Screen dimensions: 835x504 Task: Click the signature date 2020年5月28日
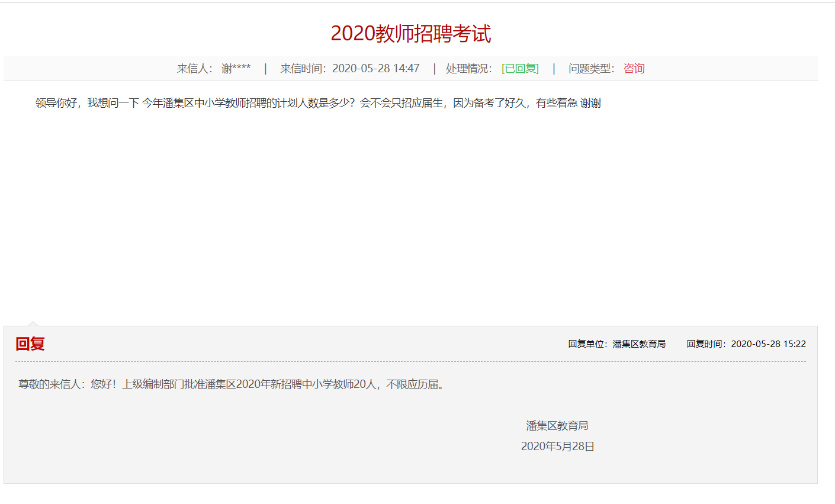557,447
